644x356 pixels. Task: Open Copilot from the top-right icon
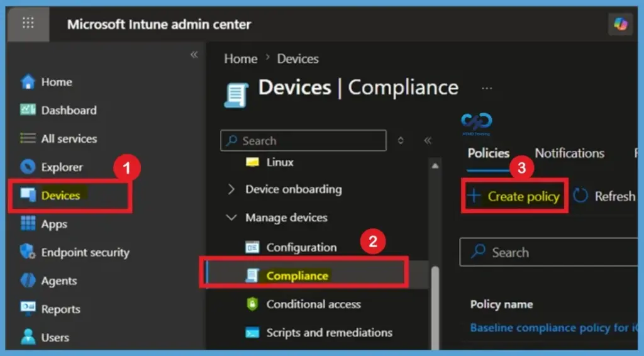tap(619, 24)
